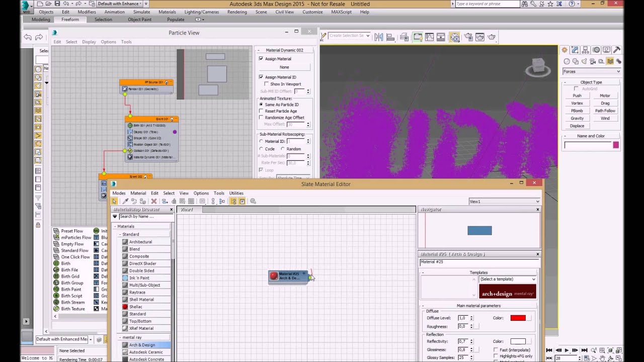Select the Cameras category in Create panel
This screenshot has height=362, width=644.
click(x=593, y=61)
